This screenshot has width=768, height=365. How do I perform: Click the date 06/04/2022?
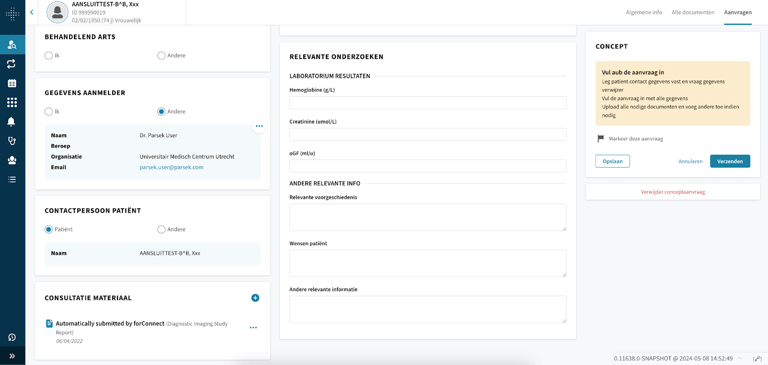pos(68,341)
